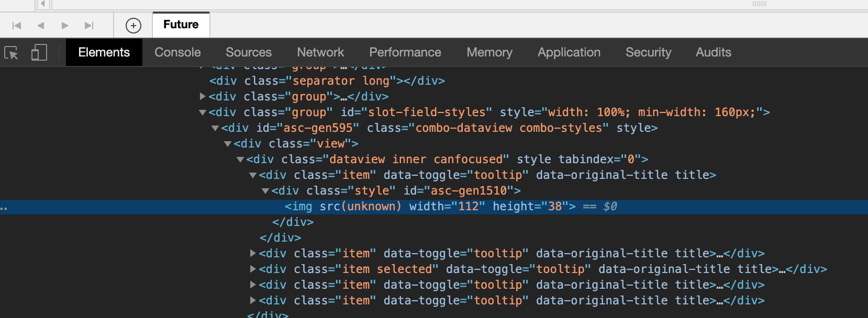
Task: Collapse the expanded item tooltip div
Action: 253,175
